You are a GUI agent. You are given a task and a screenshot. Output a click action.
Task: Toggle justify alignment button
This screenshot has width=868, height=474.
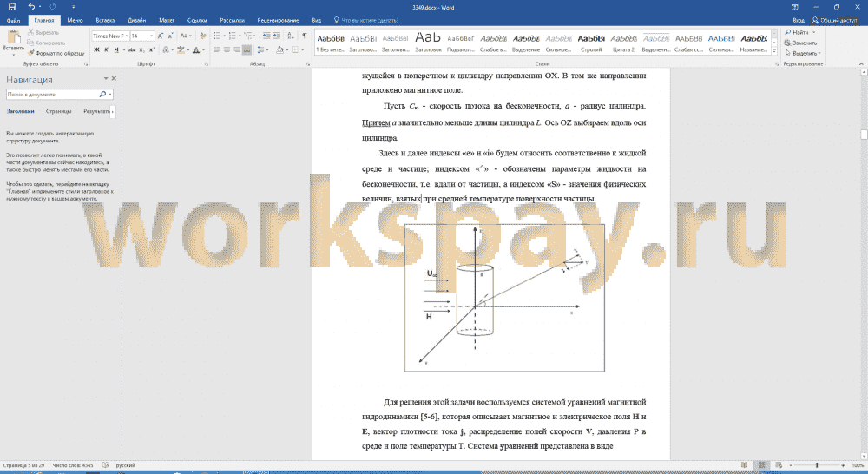(x=247, y=49)
